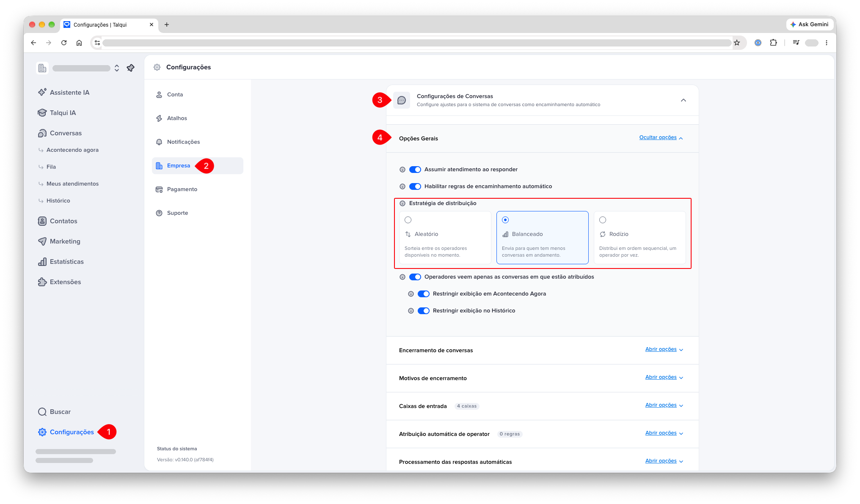Open Estatísticas in the sidebar
860x504 pixels.
[61, 262]
